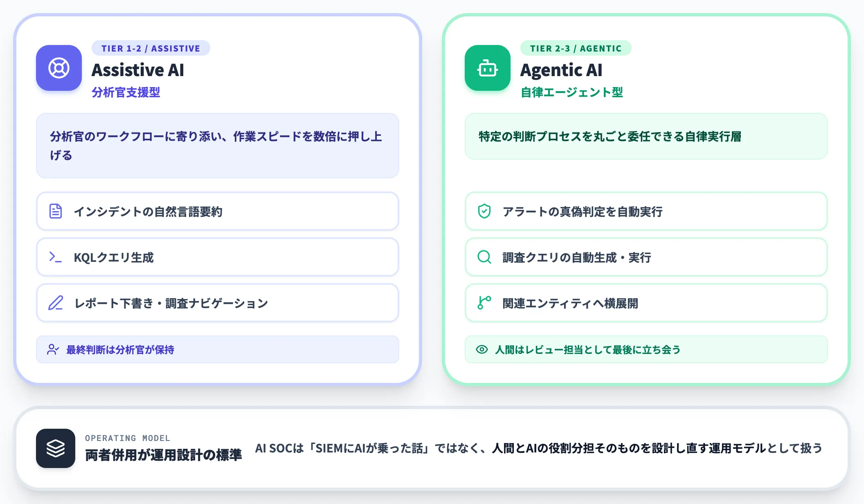
Task: Select the レポート下書き・調査ナビゲーション item text
Action: [171, 303]
